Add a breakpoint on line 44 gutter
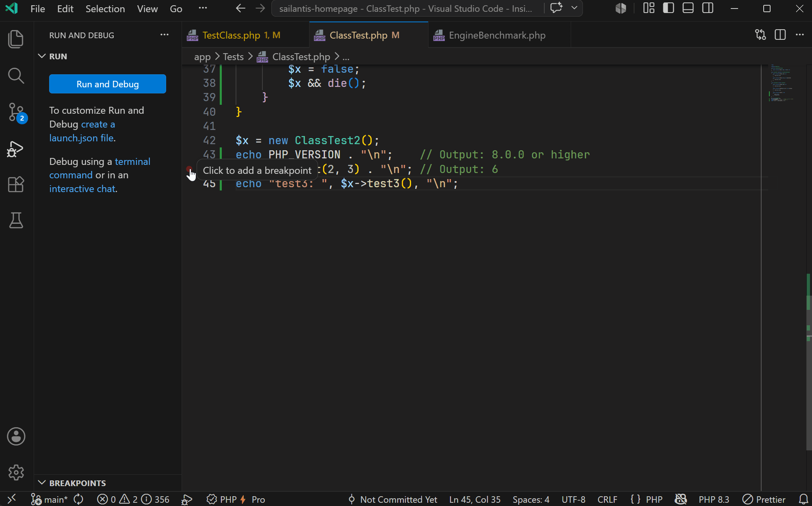The height and width of the screenshot is (506, 812). 189,169
